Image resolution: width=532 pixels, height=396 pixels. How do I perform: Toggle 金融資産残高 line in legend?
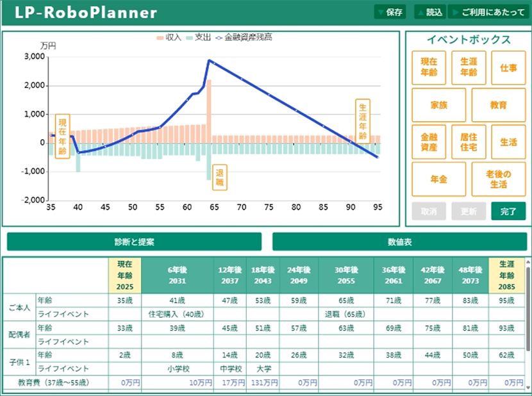click(244, 38)
